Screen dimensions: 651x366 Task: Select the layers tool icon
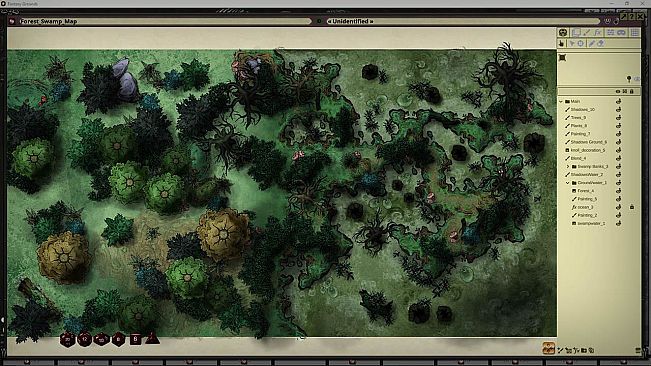[x=576, y=32]
